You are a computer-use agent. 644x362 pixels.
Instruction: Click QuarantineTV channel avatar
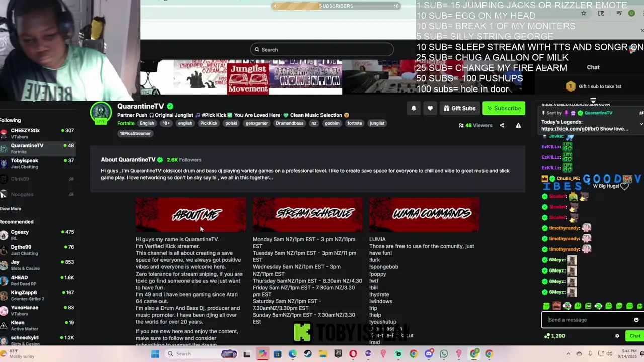click(x=101, y=112)
